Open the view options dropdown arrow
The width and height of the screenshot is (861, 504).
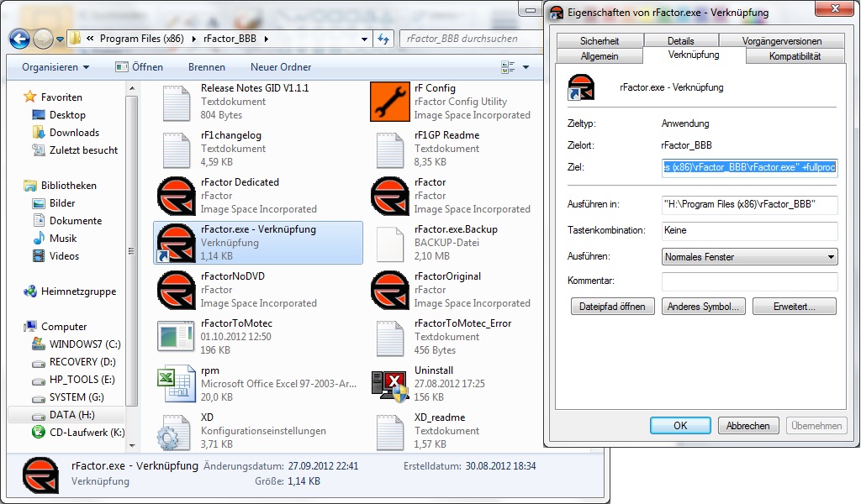[526, 67]
